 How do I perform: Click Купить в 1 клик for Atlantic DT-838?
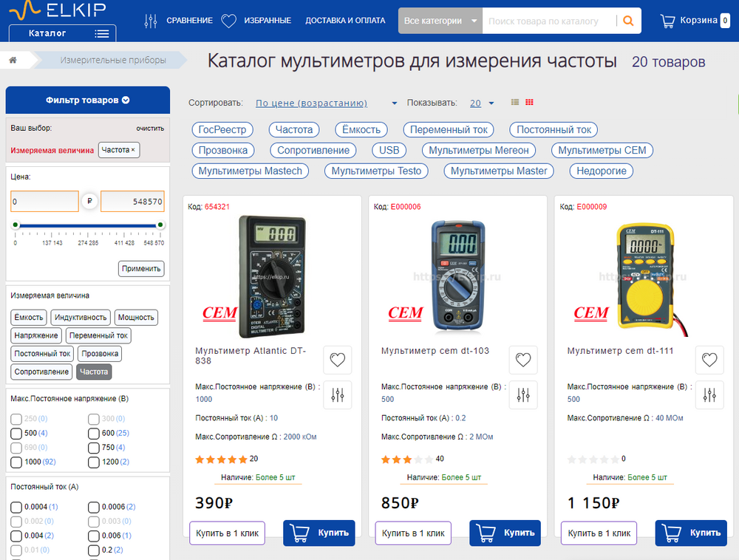coord(227,533)
